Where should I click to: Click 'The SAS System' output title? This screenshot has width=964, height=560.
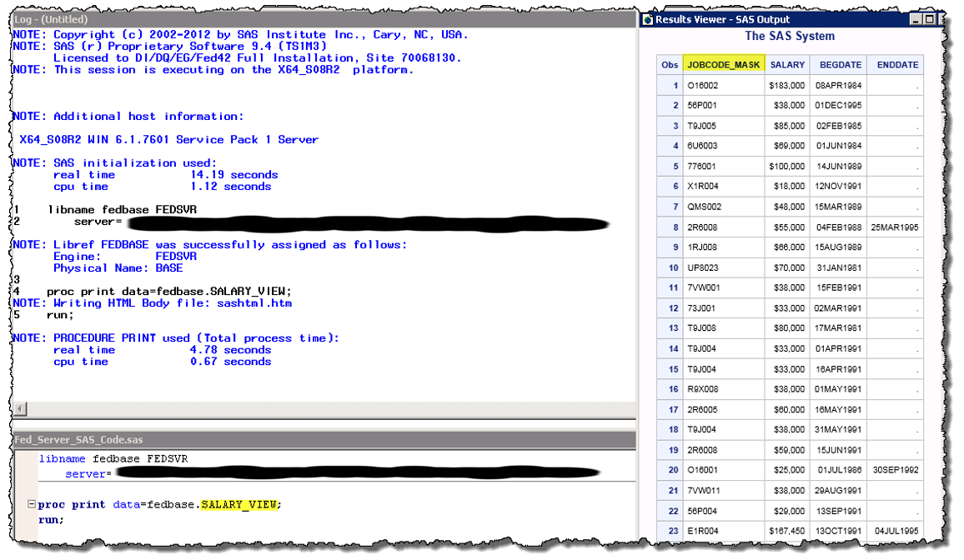(789, 36)
